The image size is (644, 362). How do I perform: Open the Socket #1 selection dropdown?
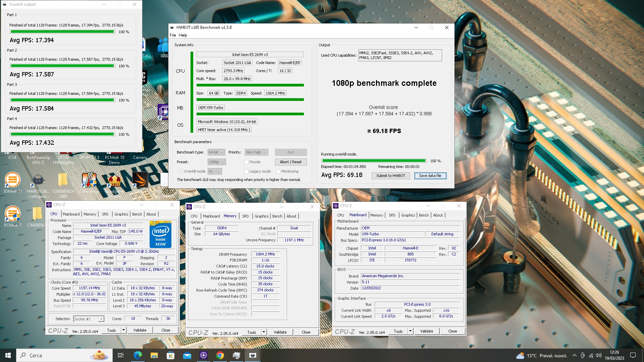pos(89,319)
